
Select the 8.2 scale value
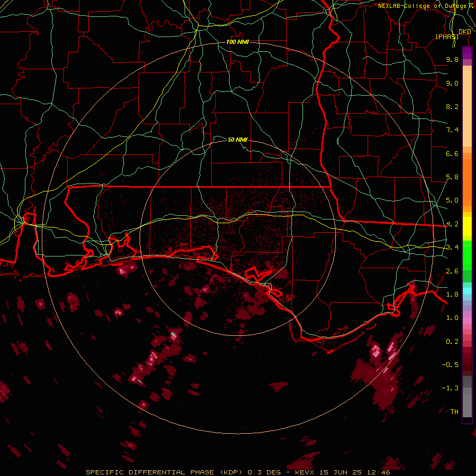[452, 106]
